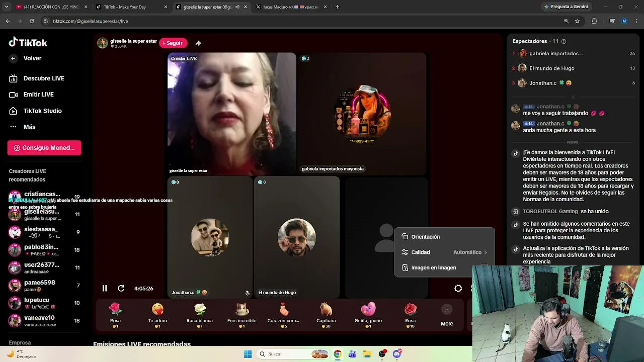Screen dimensions: 644x362
Task: Click the Consigue Monedas button
Action: [44, 148]
